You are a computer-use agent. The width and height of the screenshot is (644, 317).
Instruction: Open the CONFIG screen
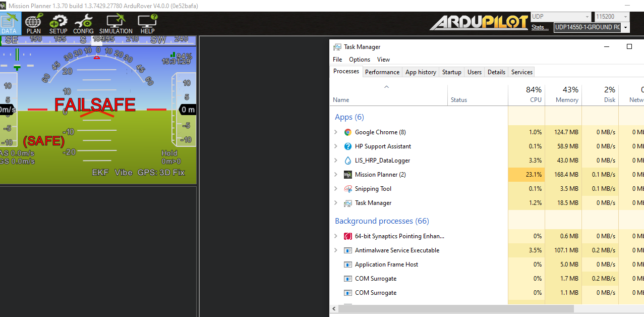(83, 24)
